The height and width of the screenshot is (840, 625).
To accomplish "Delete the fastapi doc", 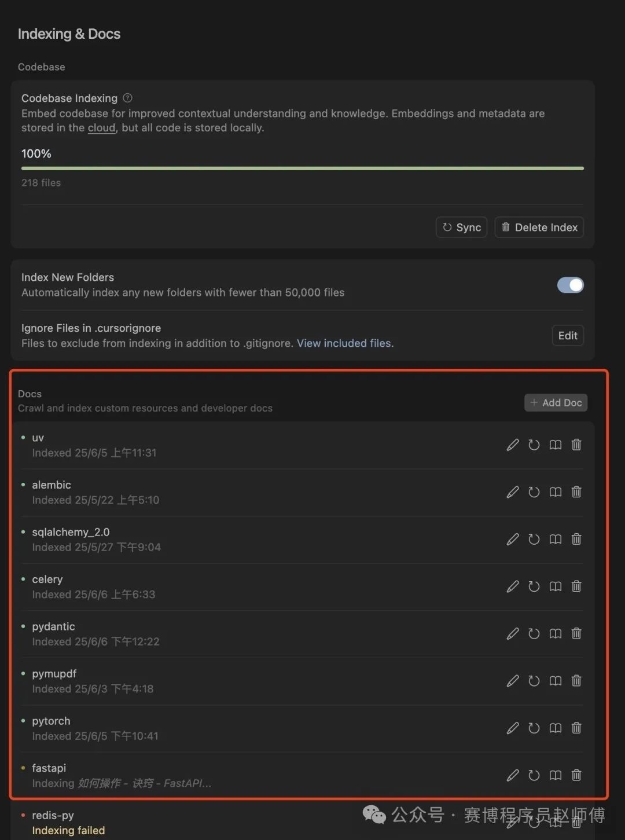I will [576, 776].
